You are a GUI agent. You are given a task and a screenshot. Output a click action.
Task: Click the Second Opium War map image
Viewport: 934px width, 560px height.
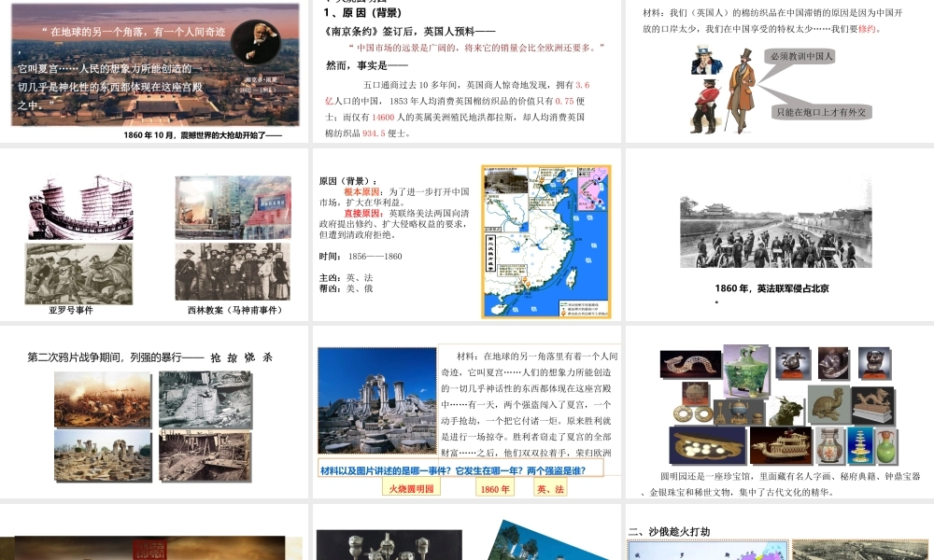(x=546, y=242)
